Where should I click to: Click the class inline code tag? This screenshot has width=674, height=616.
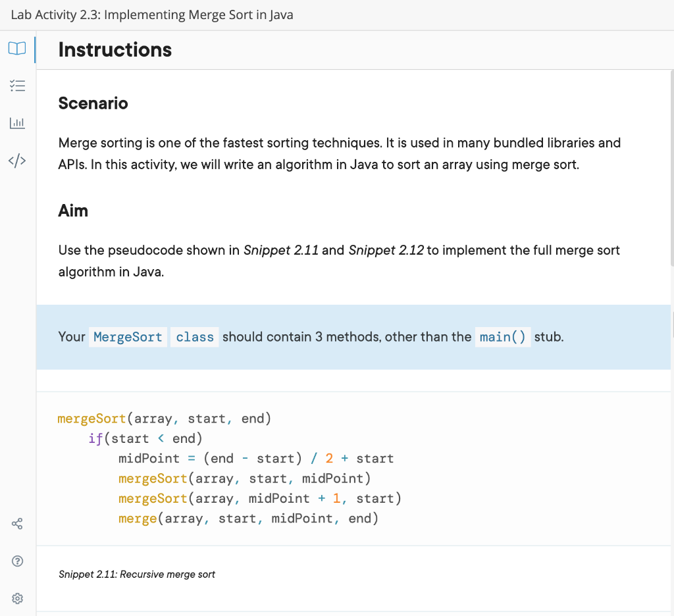(194, 337)
